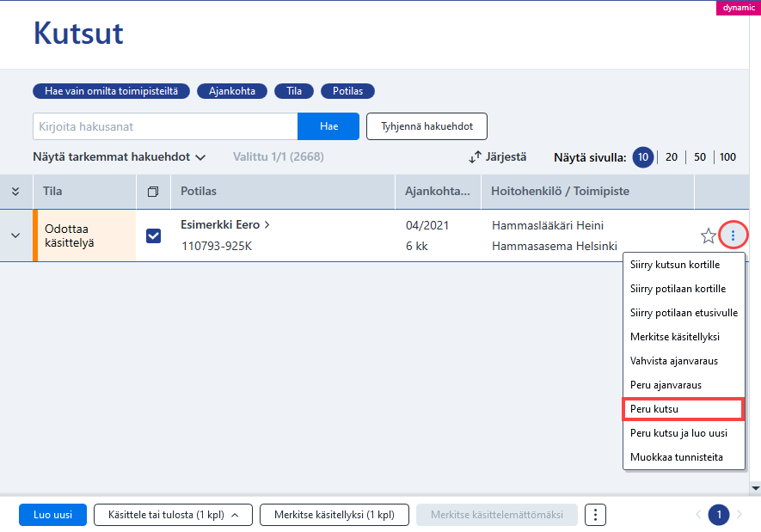Image resolution: width=761 pixels, height=532 pixels.
Task: Open the row's three-dot actions menu
Action: [733, 235]
